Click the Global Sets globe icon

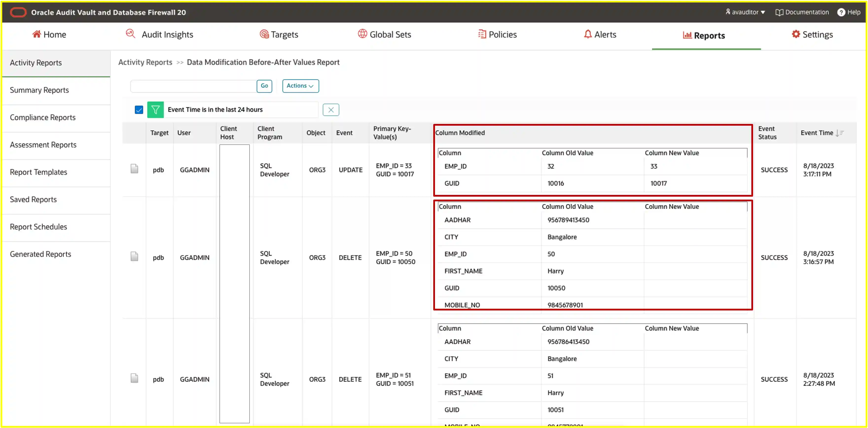point(362,34)
